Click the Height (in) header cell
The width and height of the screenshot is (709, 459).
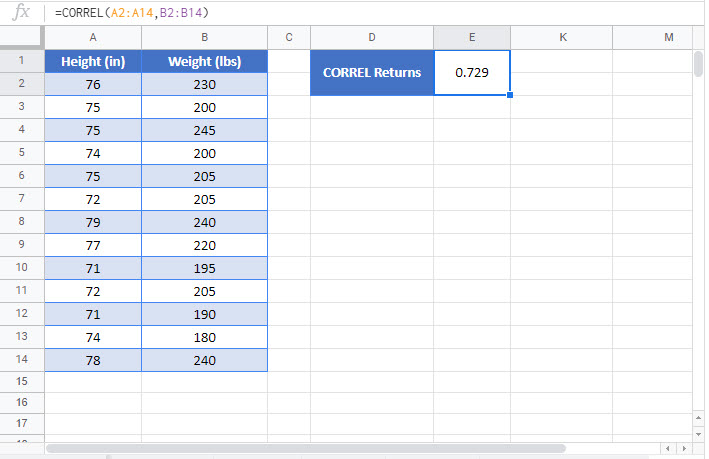93,61
